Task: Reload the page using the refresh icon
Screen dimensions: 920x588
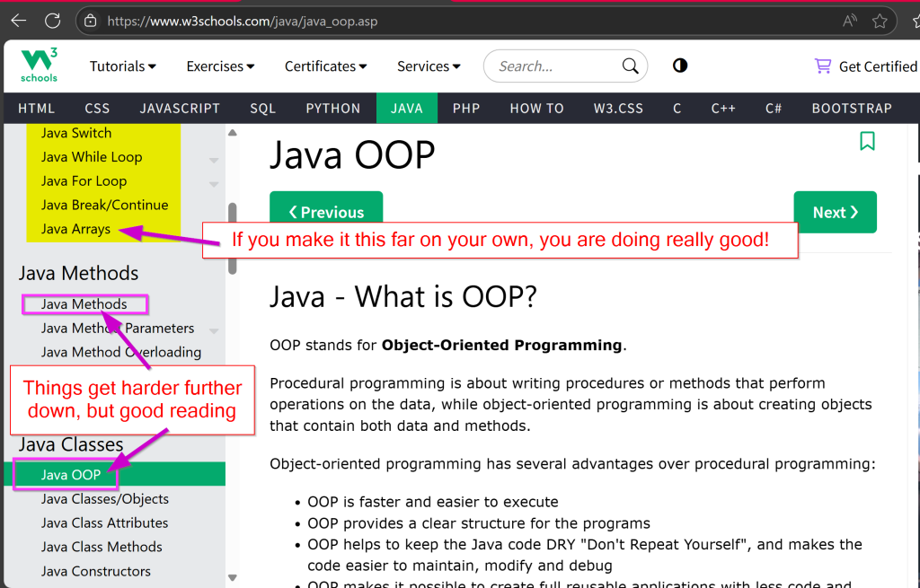Action: pos(52,20)
